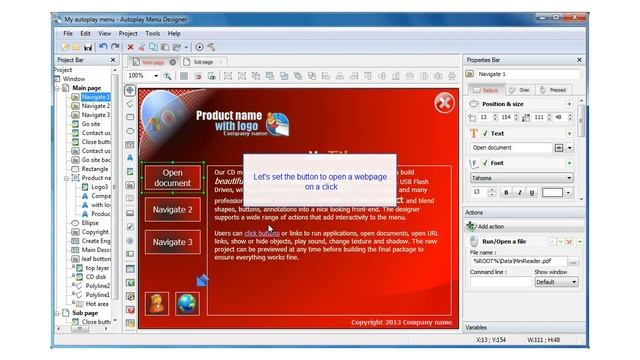Image resolution: width=640 pixels, height=360 pixels.
Task: Click the zoom magnifier beside 100%
Action: click(167, 76)
